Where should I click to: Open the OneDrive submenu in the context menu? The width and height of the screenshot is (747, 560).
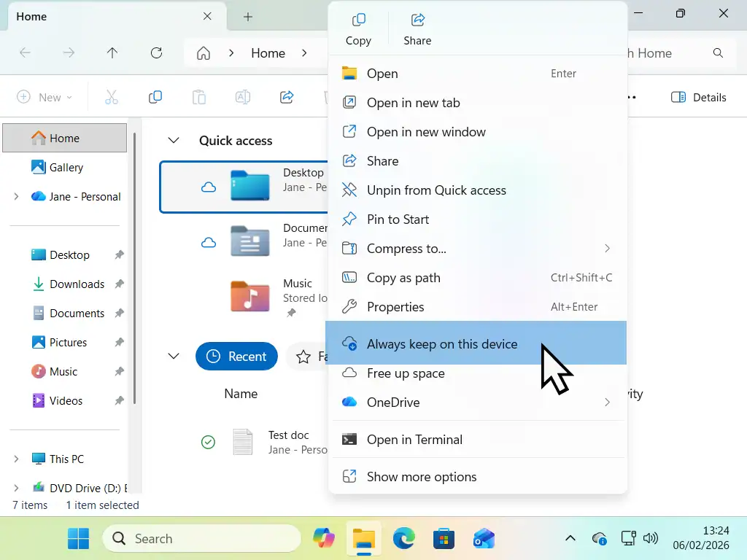(477, 402)
